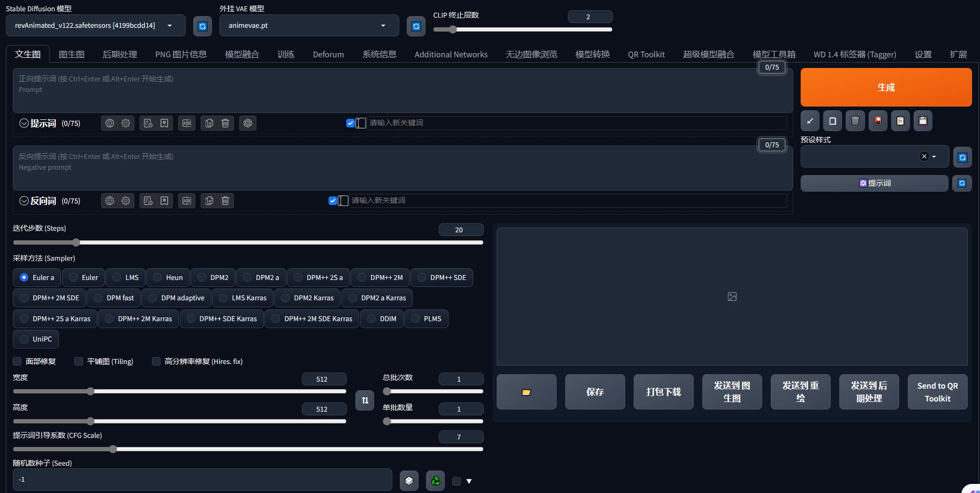The image size is (980, 493).
Task: Click the green recycle reuse seed icon
Action: pyautogui.click(x=436, y=481)
